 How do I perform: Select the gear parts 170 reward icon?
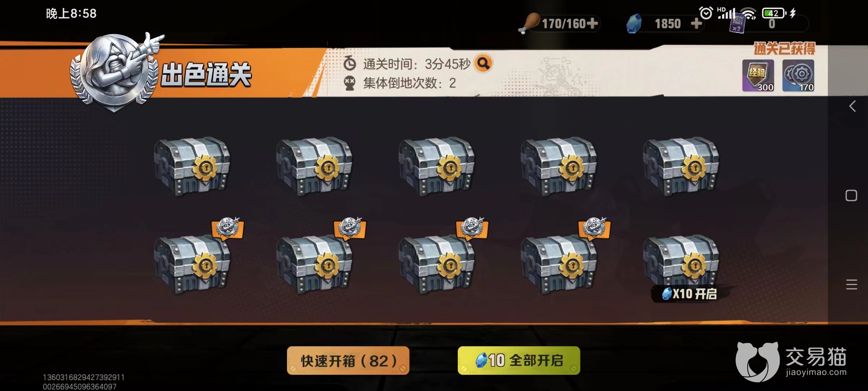[x=798, y=75]
